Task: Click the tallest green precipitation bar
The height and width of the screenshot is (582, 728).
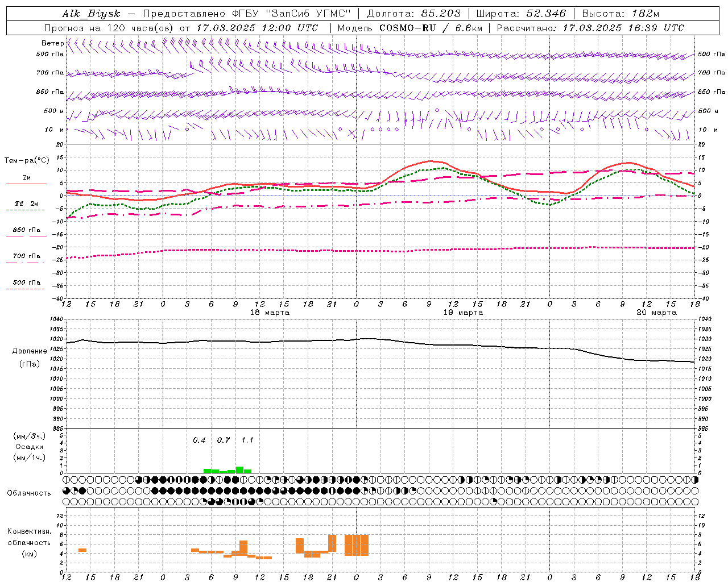Action: click(239, 470)
